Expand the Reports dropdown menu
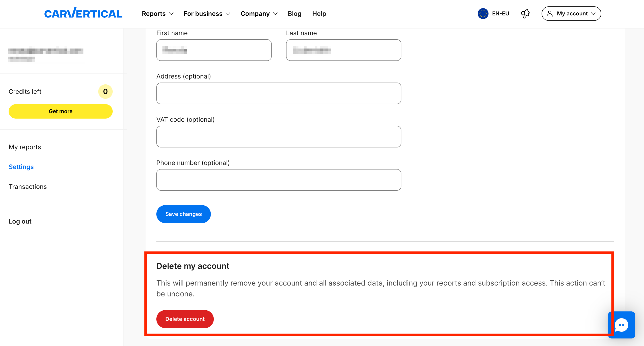This screenshot has height=346, width=644. (157, 14)
